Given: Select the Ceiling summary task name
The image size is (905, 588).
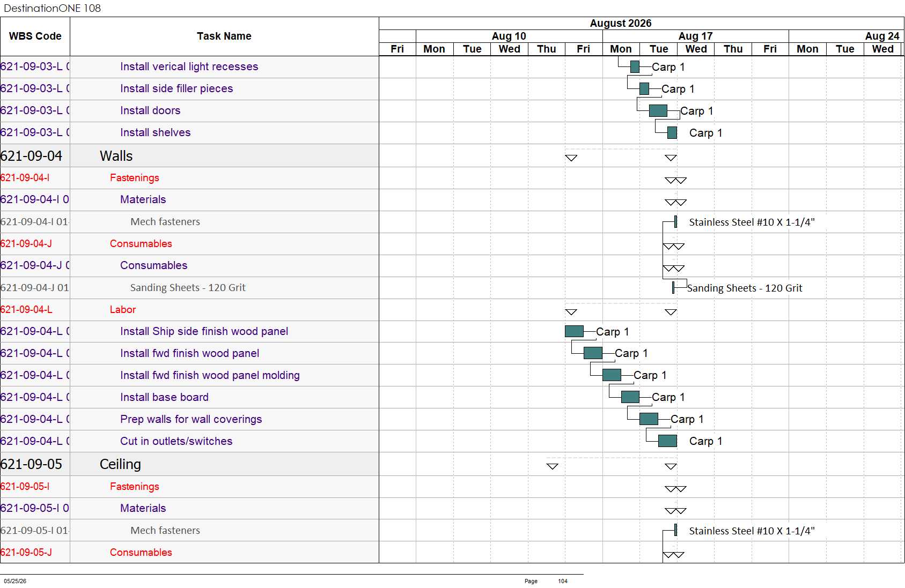Looking at the screenshot, I should [120, 464].
